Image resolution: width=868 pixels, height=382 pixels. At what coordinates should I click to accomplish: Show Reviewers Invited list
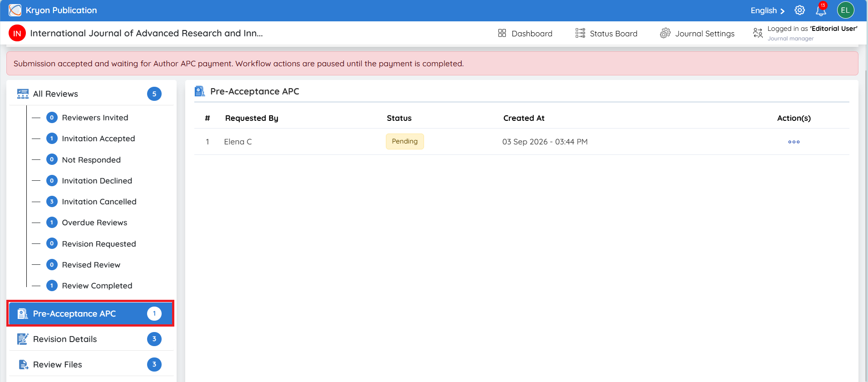[95, 118]
